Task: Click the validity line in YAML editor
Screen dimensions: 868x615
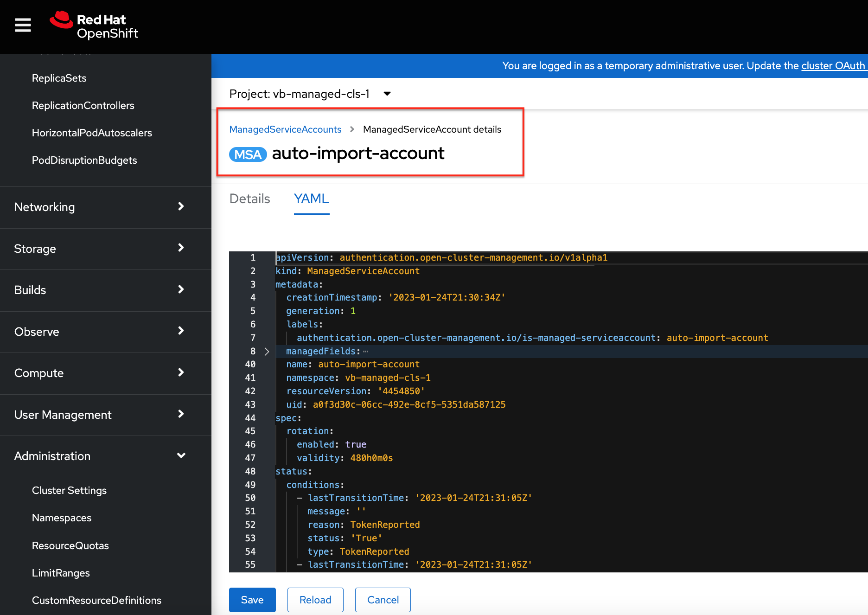Action: coord(345,458)
